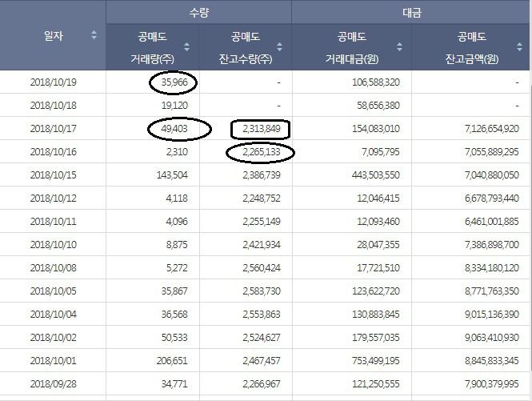Click the volume value 35,867
The width and height of the screenshot is (532, 401).
coord(174,291)
